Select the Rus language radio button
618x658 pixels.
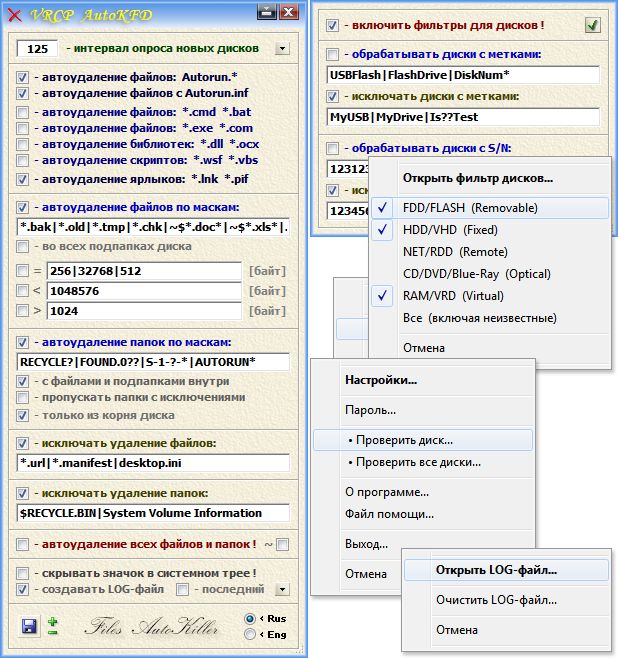point(250,619)
